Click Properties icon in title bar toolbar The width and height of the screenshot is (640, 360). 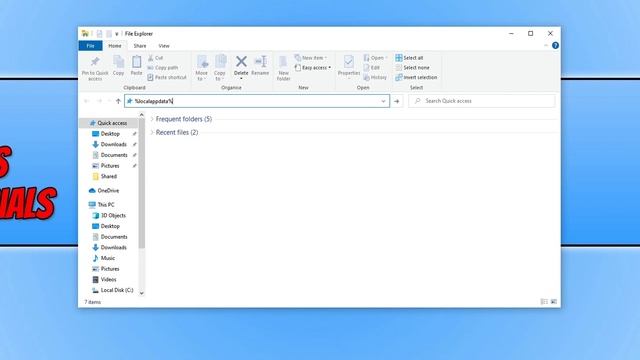coord(100,34)
